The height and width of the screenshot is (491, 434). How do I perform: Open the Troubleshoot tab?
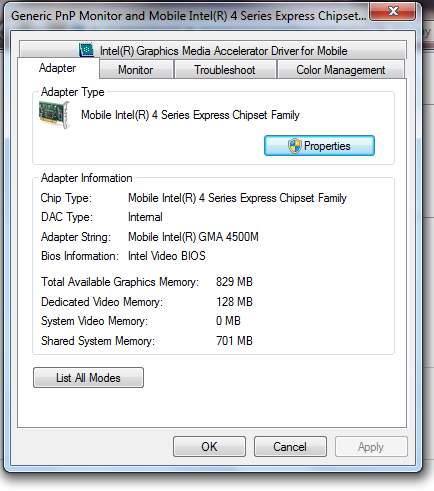[x=225, y=70]
